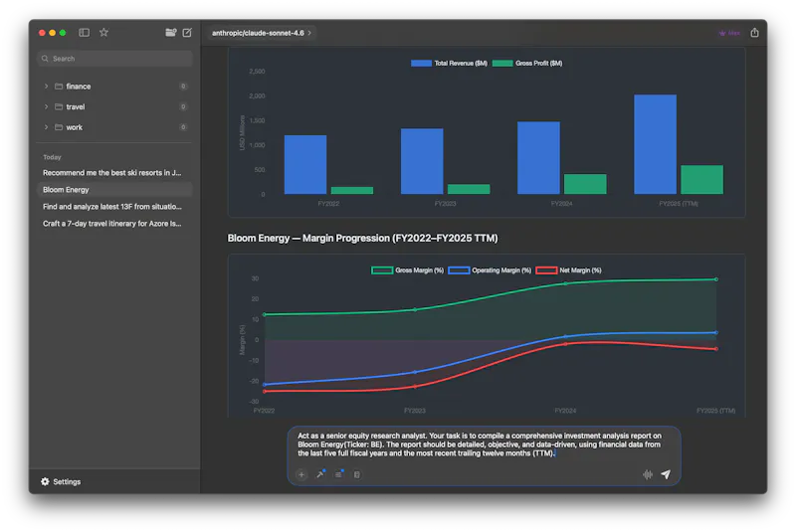This screenshot has height=532, width=796.
Task: Toggle Operating Margin (%) legend swatch
Action: [459, 270]
